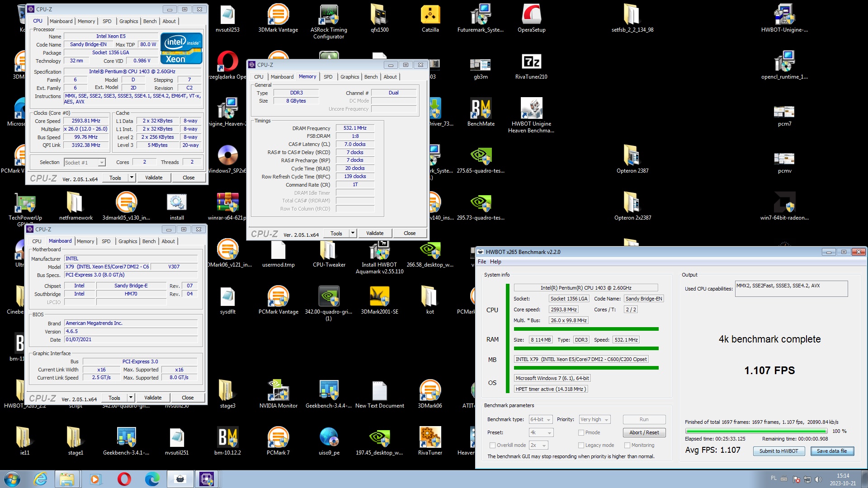The width and height of the screenshot is (868, 488).
Task: Open the OperaSetup desktop icon
Action: (531, 18)
